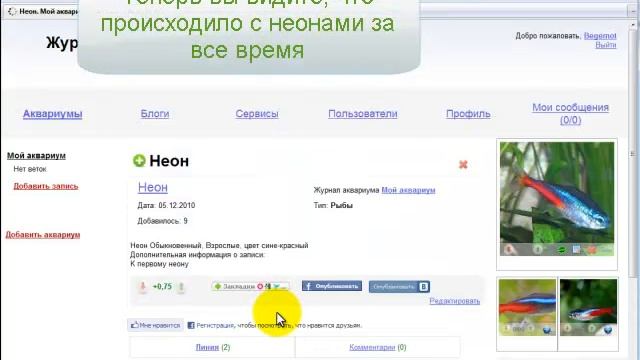This screenshot has height=360, width=640.
Task: Click the Facebook Опубликовать button
Action: 331,286
